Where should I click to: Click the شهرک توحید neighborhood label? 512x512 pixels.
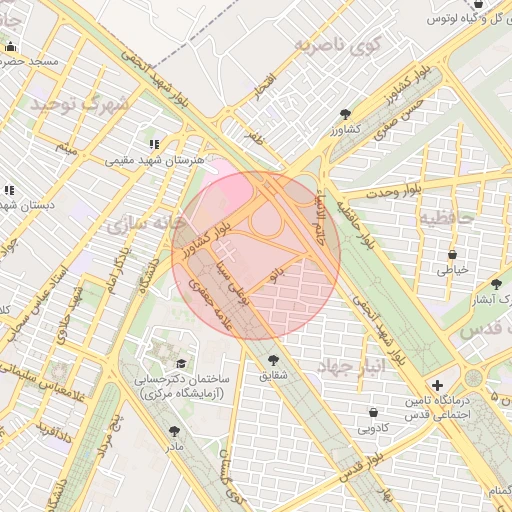pyautogui.click(x=79, y=104)
